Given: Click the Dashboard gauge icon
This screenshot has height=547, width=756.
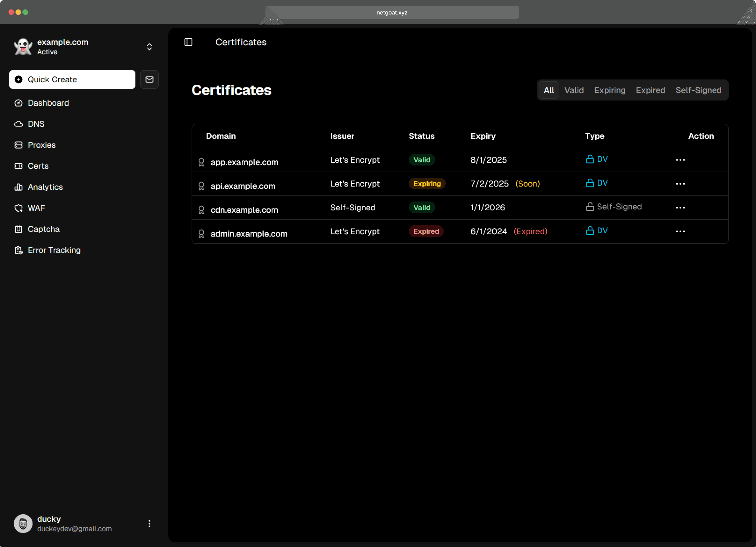Looking at the screenshot, I should [19, 103].
